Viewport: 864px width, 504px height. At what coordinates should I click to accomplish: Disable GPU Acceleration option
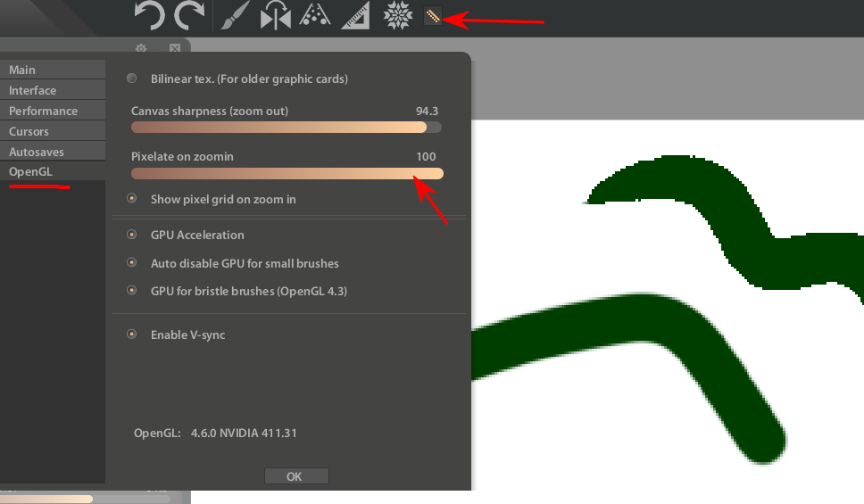click(x=132, y=235)
